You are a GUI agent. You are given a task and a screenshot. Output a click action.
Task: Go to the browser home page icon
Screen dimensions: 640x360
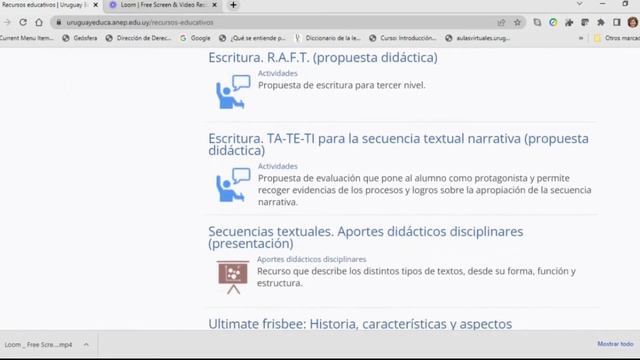[39, 22]
